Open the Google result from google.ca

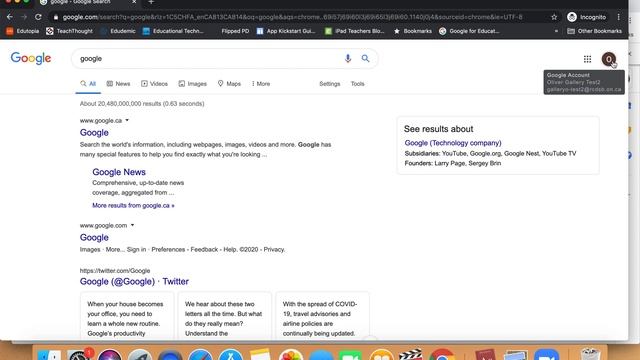pos(94,133)
